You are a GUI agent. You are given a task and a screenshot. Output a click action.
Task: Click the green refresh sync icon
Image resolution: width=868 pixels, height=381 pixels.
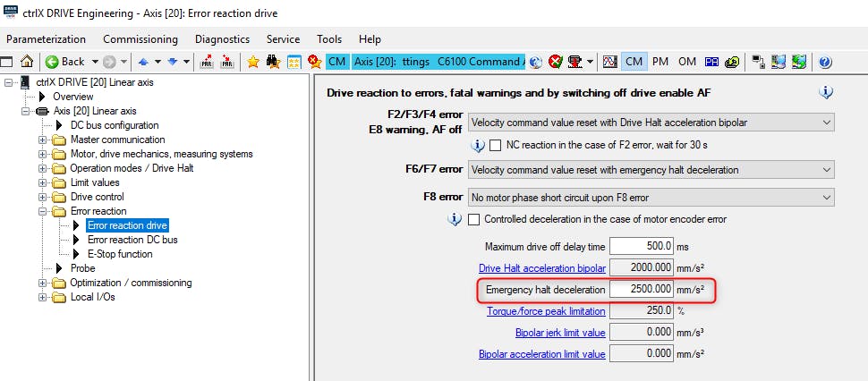[x=799, y=62]
